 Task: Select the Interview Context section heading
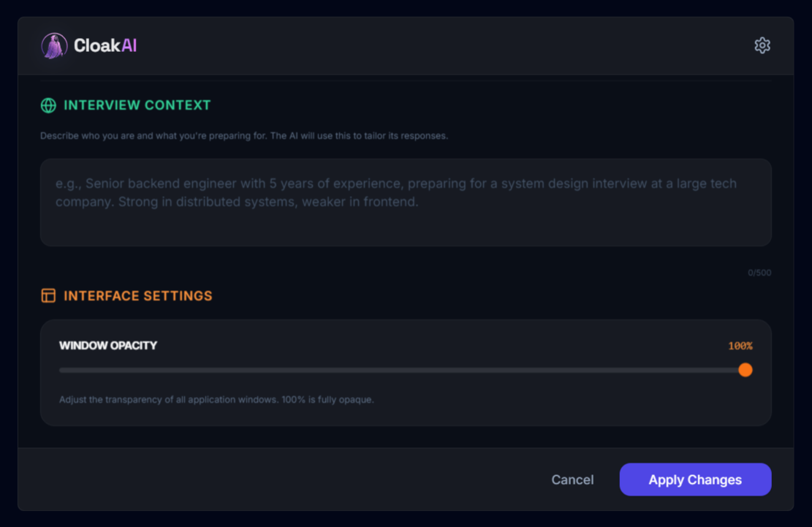(x=137, y=105)
